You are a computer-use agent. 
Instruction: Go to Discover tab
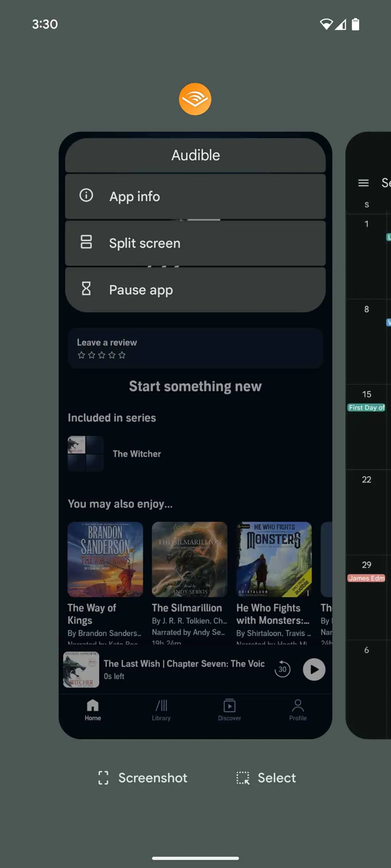point(230,710)
